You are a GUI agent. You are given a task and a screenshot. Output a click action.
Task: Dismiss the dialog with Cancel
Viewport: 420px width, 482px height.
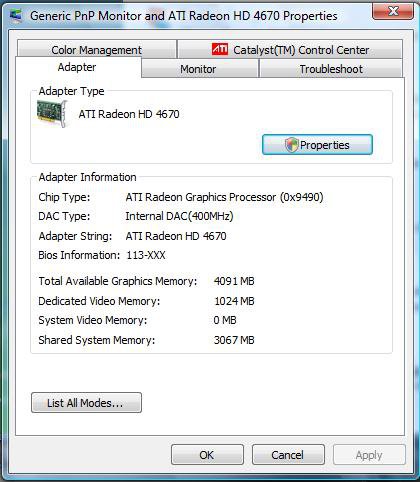pos(288,455)
